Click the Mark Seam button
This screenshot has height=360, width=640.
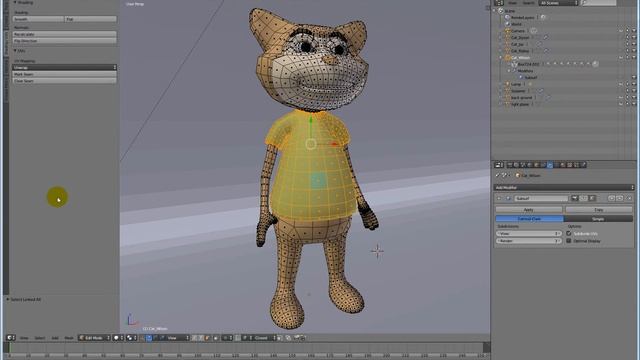point(64,74)
